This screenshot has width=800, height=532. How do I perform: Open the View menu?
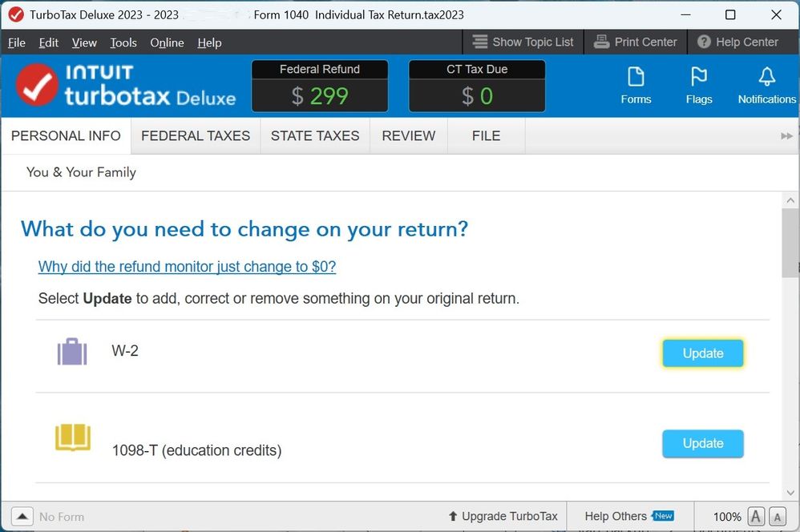click(x=84, y=42)
